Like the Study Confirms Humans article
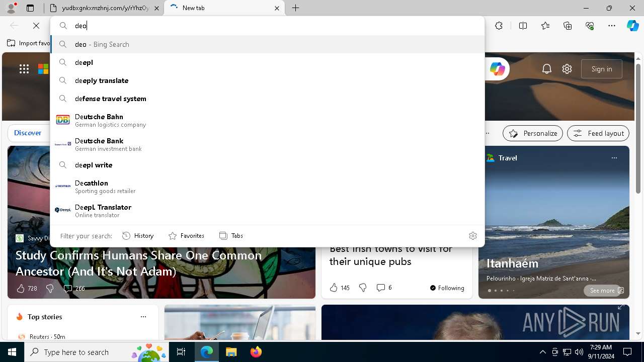 (x=27, y=289)
